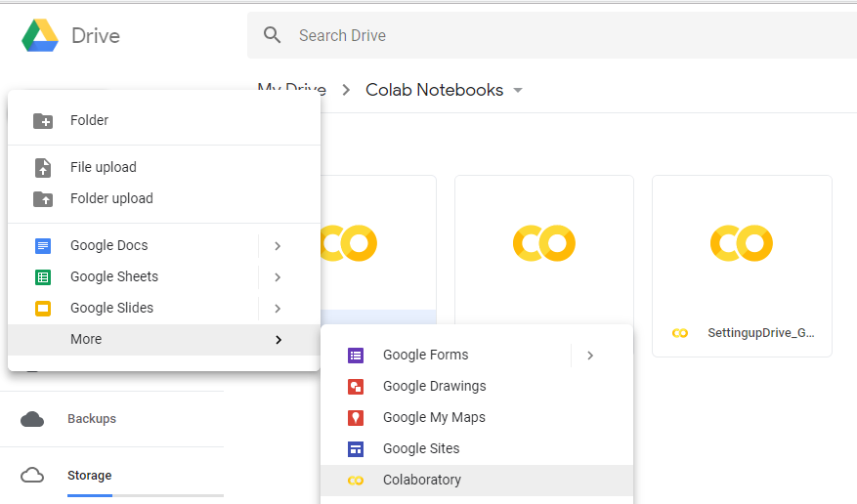
Task: Select Google Drawings menu entry
Action: [434, 387]
